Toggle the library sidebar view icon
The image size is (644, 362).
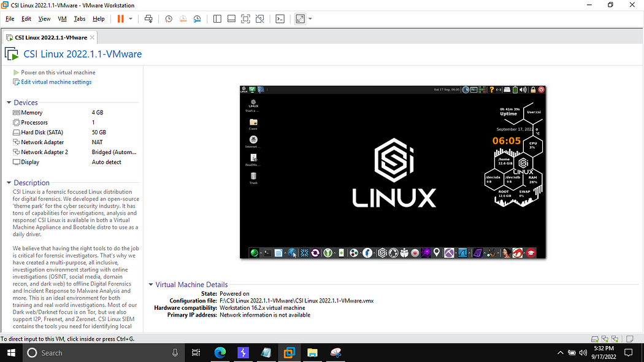(217, 19)
